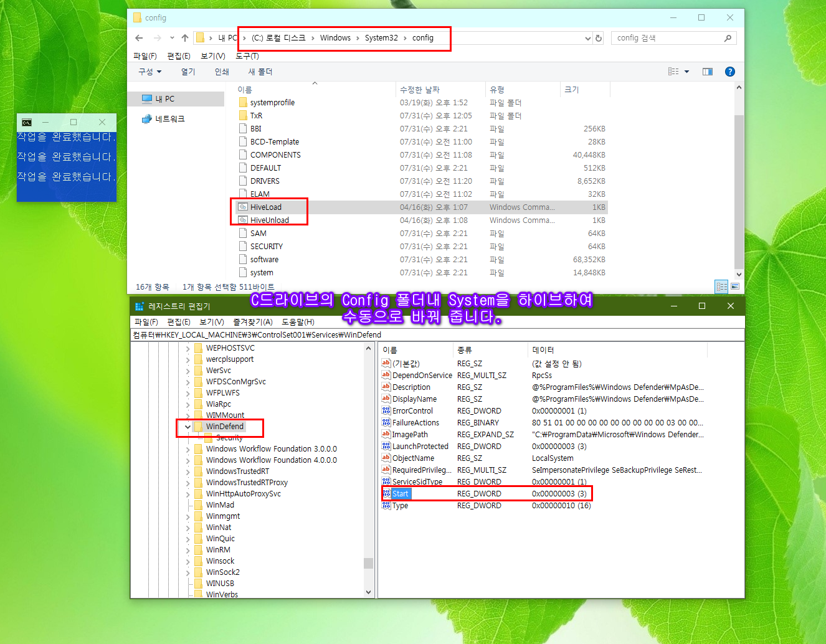Click the Windows breadcrumb in address bar
The width and height of the screenshot is (826, 644).
pos(335,38)
